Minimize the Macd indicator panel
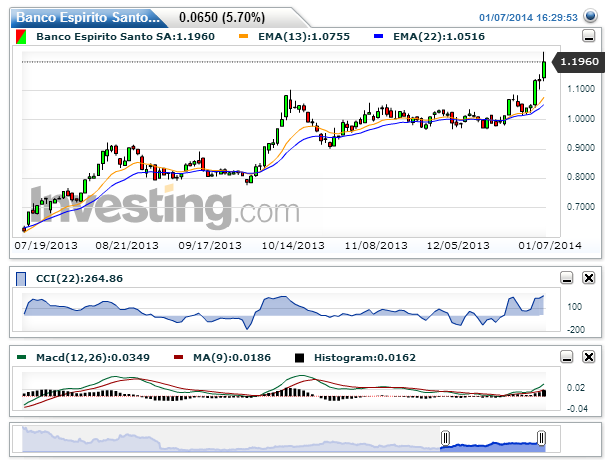 567,357
